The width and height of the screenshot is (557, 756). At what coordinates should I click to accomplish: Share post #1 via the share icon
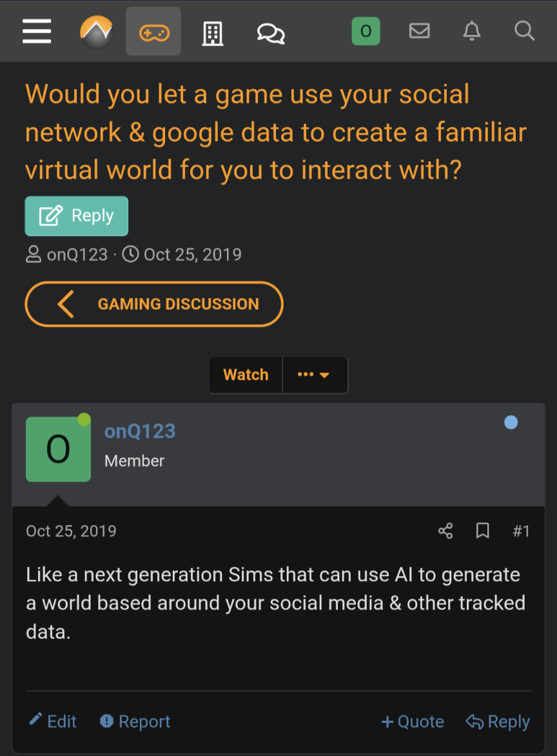pos(445,531)
